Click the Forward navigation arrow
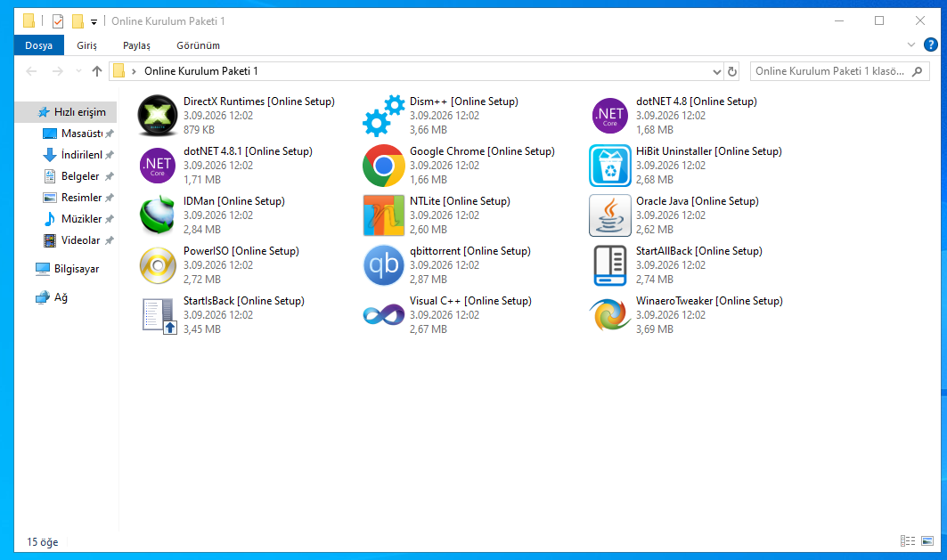Image resolution: width=947 pixels, height=560 pixels. coord(57,71)
